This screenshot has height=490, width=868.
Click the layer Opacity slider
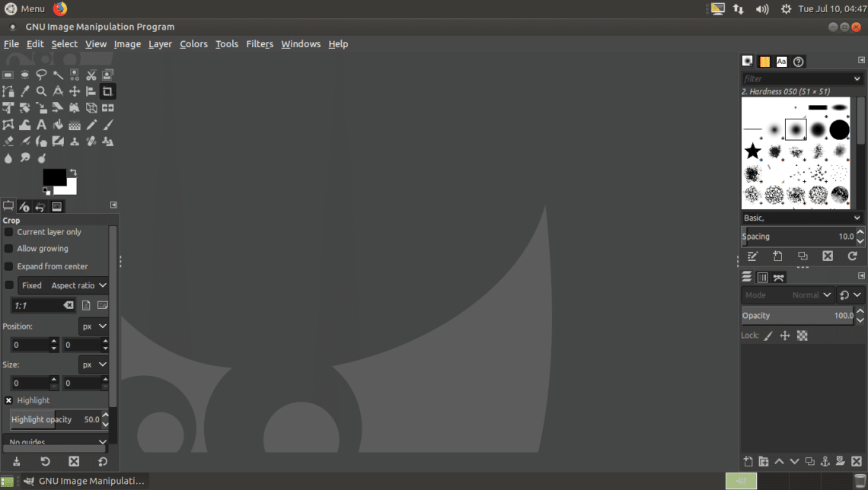click(797, 315)
